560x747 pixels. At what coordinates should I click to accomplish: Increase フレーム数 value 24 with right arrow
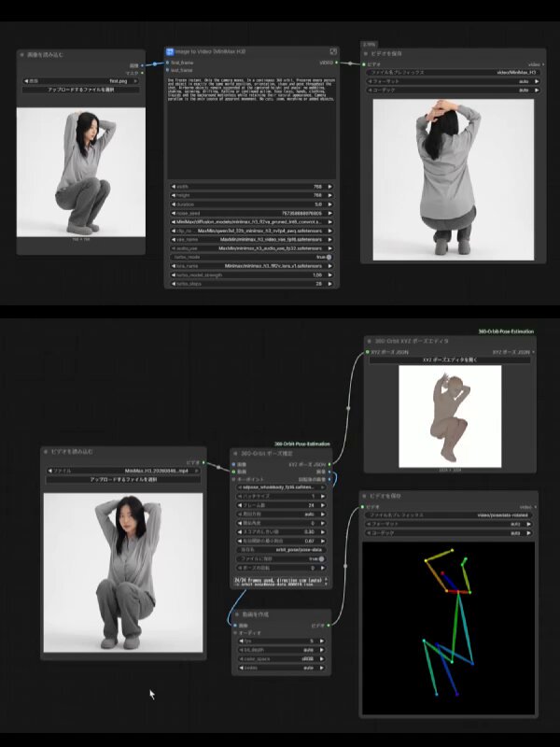point(323,505)
